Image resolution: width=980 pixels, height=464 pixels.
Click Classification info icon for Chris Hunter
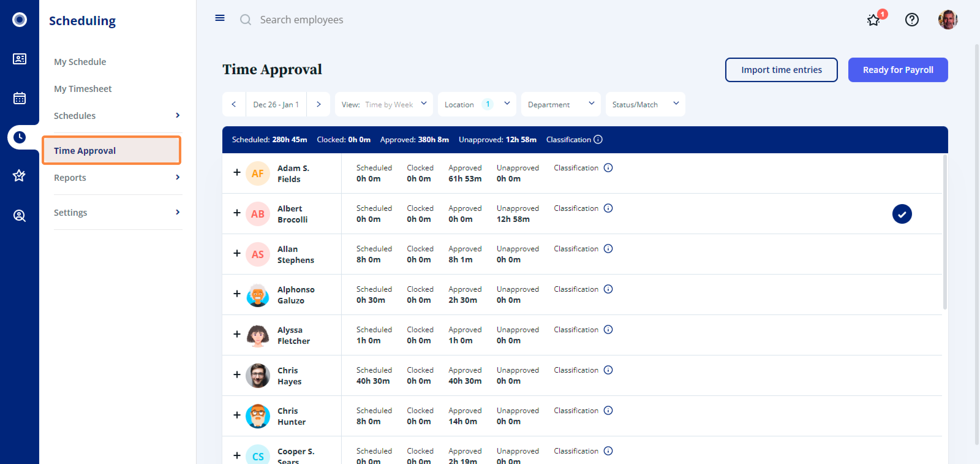[x=608, y=410]
